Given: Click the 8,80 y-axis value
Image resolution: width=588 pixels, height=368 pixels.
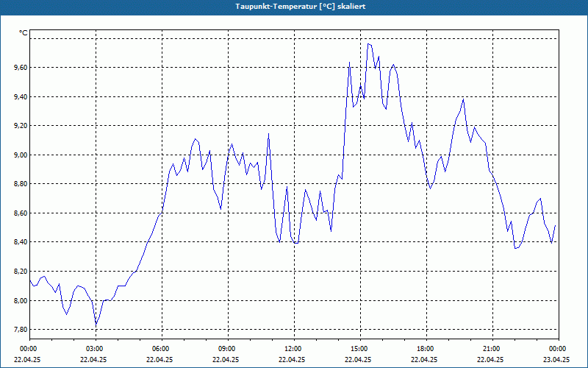Looking at the screenshot, I should click(x=21, y=184).
